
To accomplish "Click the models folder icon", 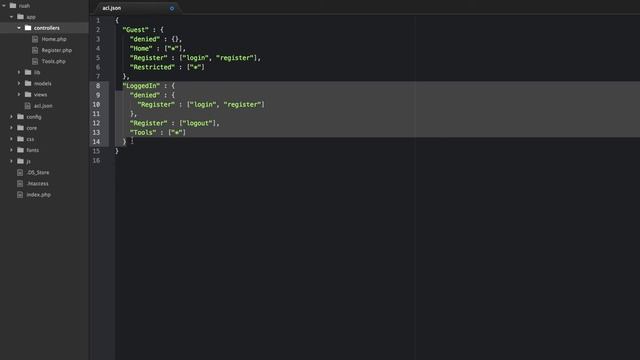I will point(28,83).
